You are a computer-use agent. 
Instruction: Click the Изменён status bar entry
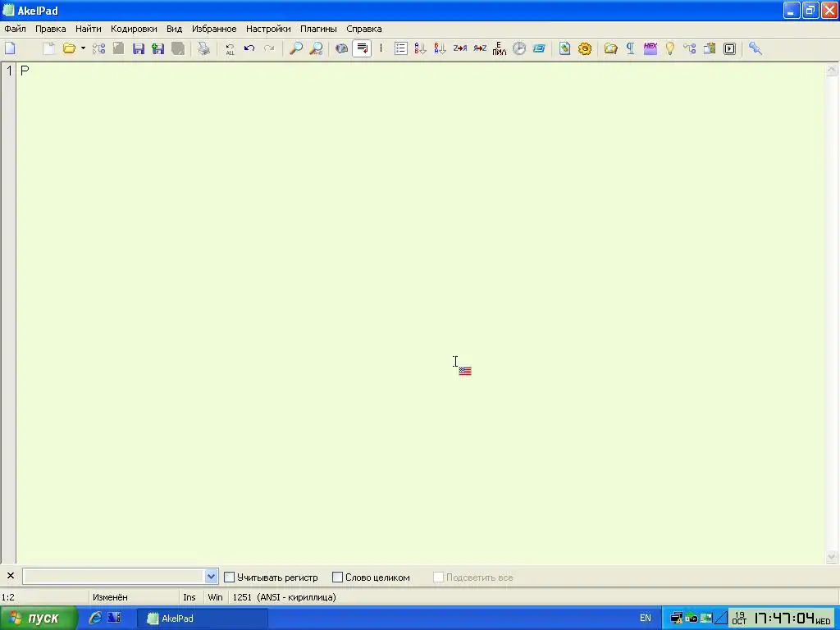tap(110, 597)
